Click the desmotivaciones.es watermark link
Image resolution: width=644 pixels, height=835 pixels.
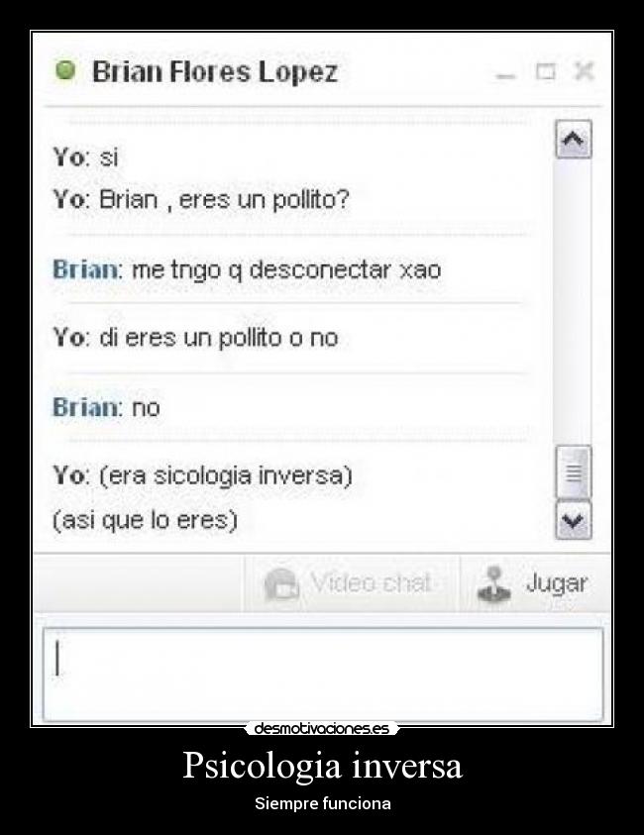pos(322,728)
